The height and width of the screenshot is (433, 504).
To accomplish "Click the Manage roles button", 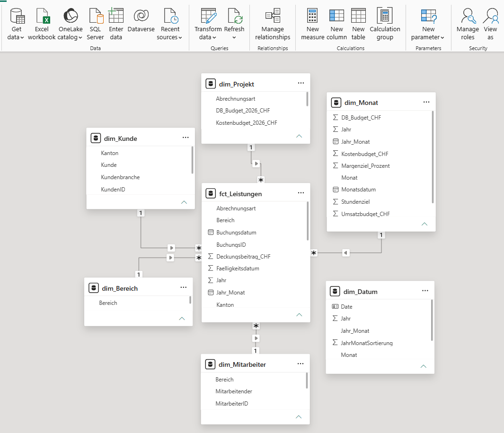I will 468,25.
